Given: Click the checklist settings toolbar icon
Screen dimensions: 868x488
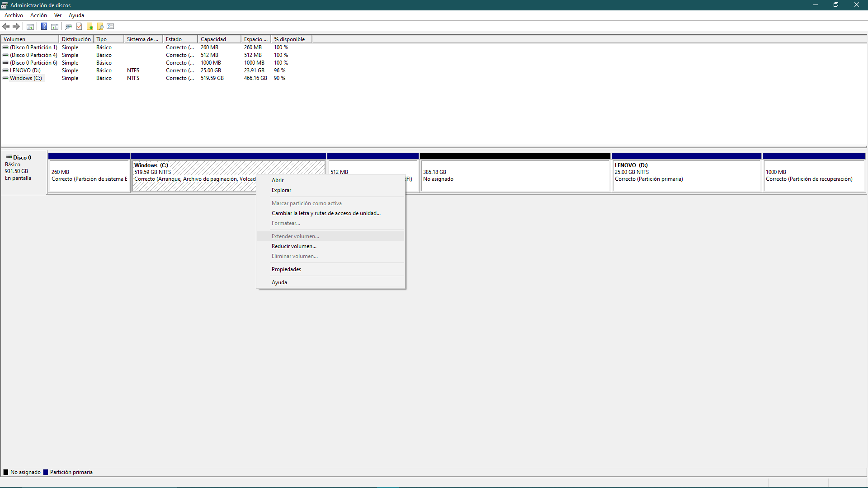Looking at the screenshot, I should click(x=111, y=27).
